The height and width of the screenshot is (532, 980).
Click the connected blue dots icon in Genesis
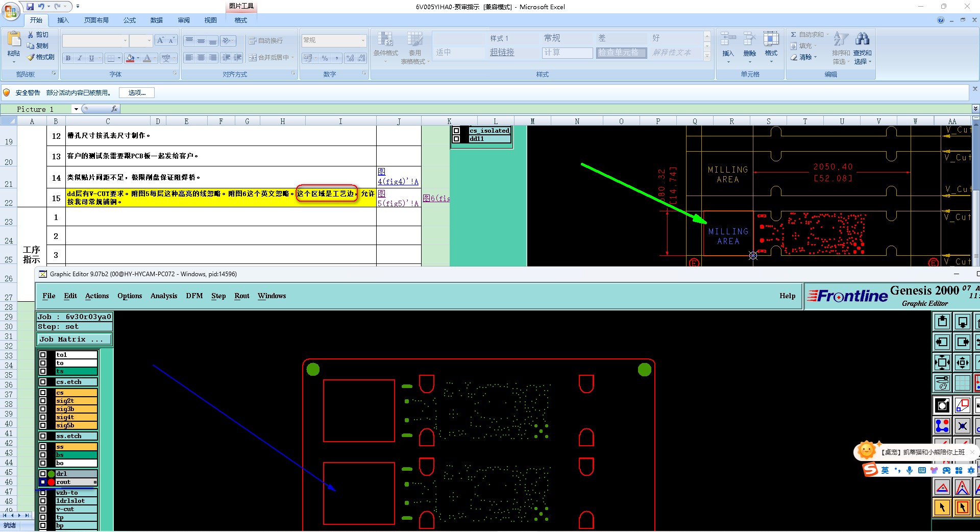(x=942, y=426)
